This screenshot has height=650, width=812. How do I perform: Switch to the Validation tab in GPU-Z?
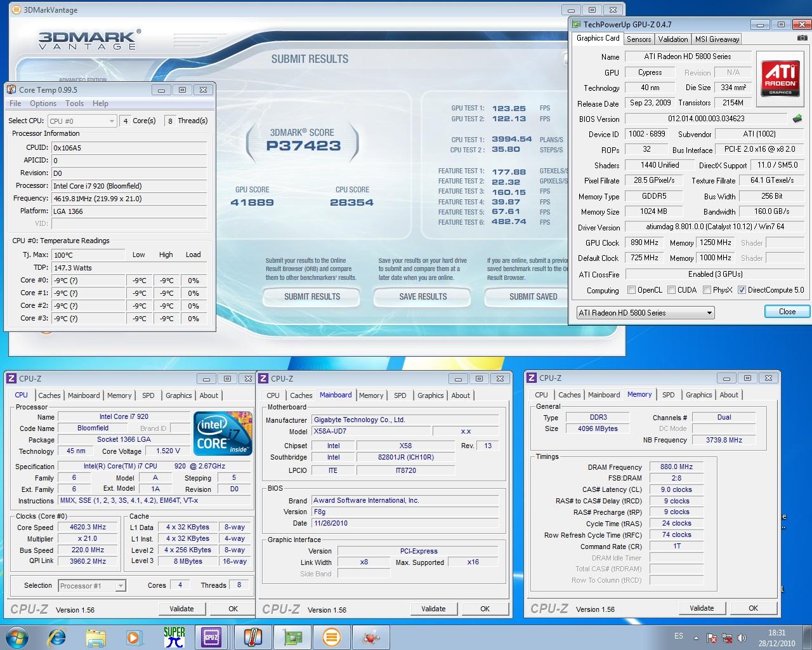point(673,39)
